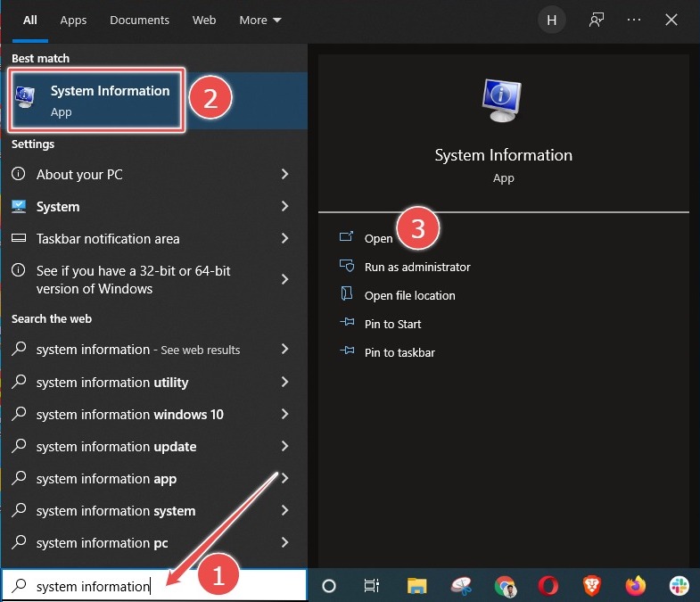700x602 pixels.
Task: Open the feedback icon in search header
Action: click(x=597, y=20)
